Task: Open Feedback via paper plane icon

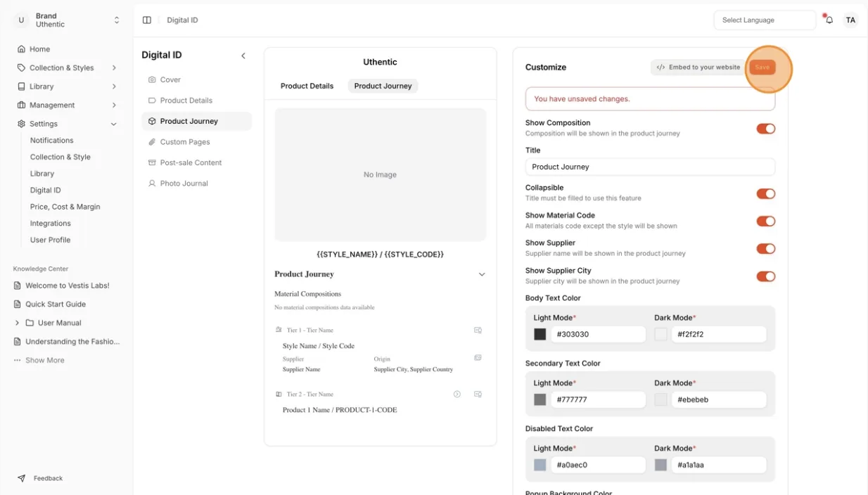Action: (22, 478)
